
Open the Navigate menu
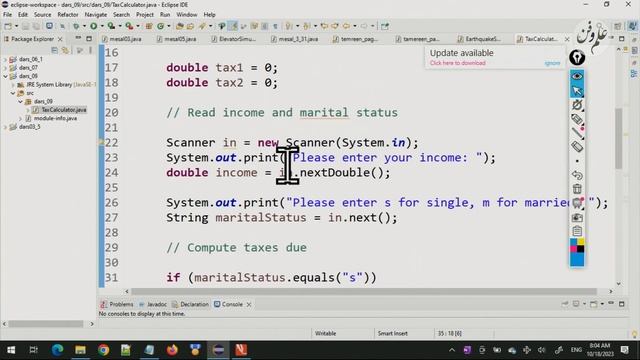(96, 15)
